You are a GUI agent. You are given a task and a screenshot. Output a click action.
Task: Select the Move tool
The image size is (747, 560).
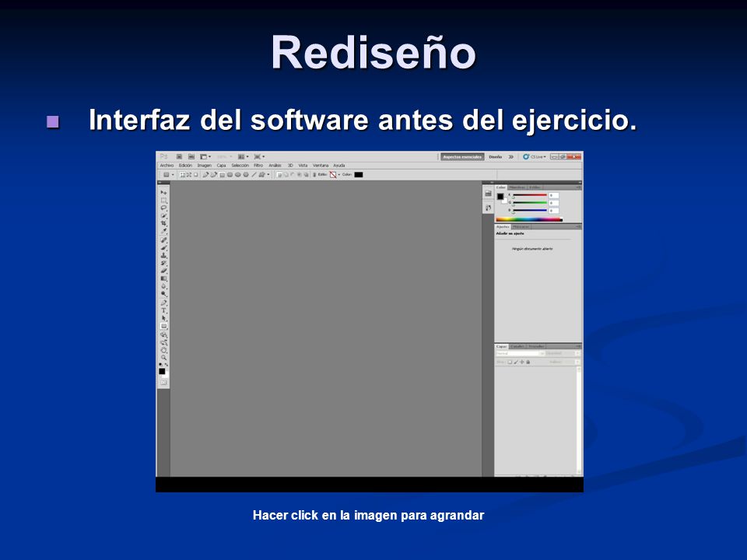tap(163, 192)
